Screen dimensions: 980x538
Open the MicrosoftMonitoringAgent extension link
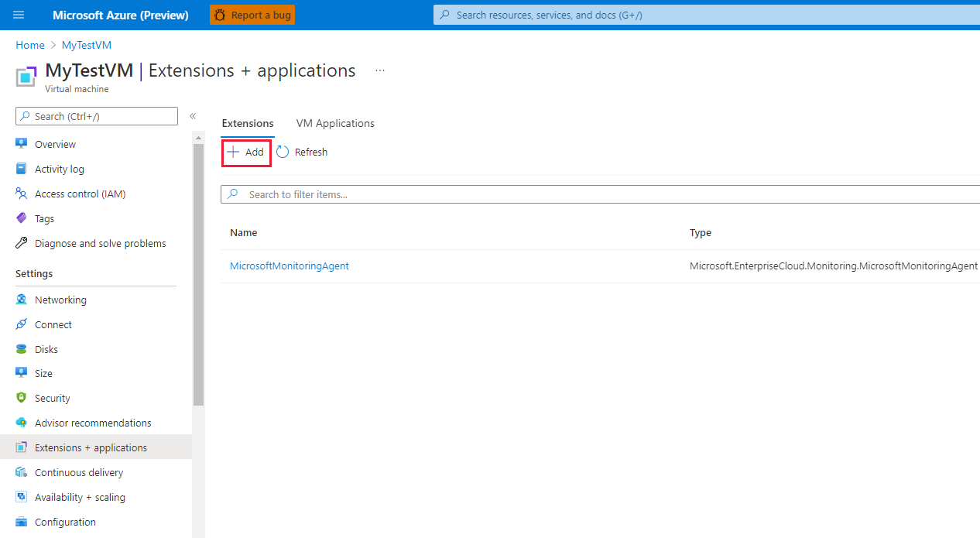tap(290, 266)
